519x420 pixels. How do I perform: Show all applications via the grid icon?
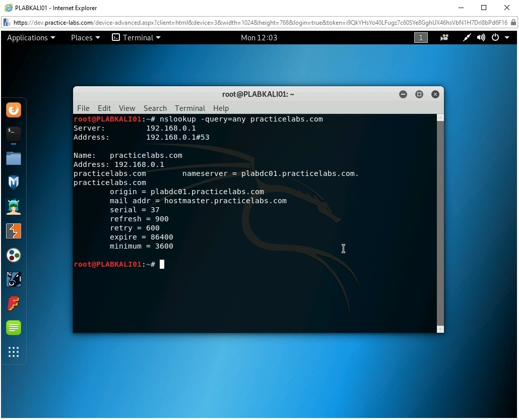pos(14,352)
